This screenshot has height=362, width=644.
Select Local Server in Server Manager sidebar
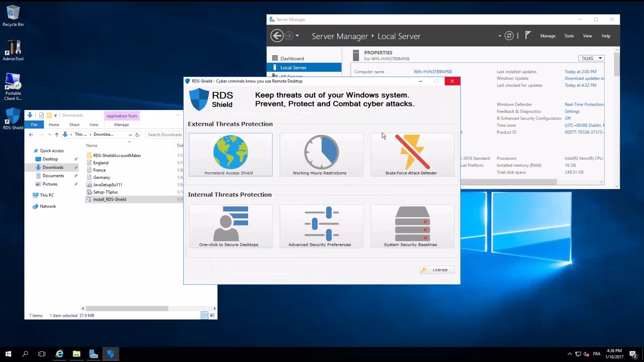[x=304, y=67]
